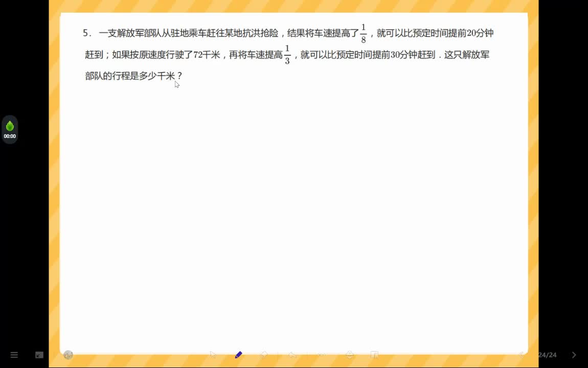Click the text 72千米

click(207, 55)
